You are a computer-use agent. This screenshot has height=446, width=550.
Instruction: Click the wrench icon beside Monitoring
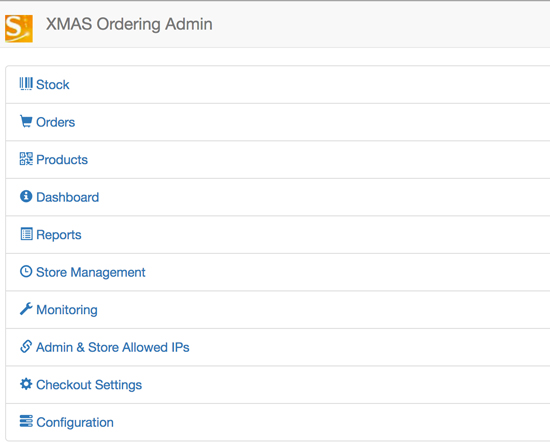(x=26, y=309)
